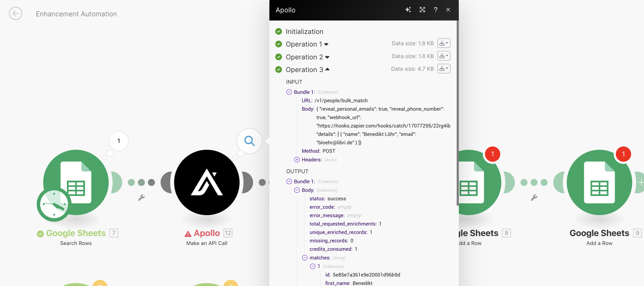Expand Operation 1 details

point(326,44)
